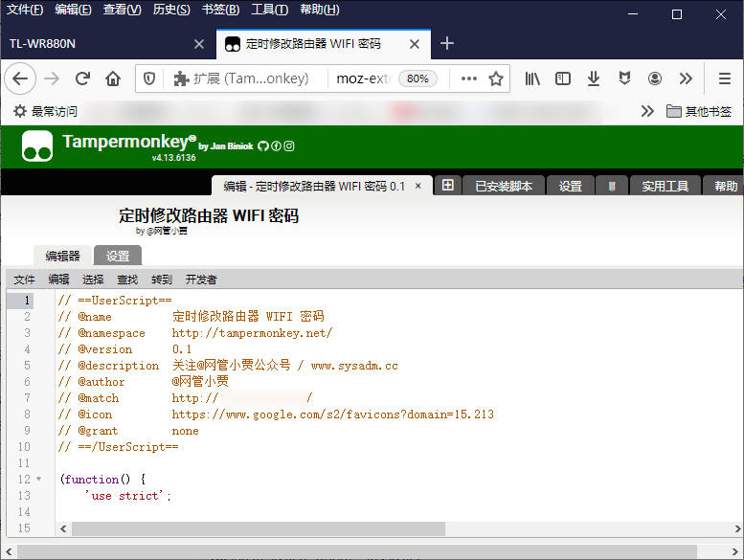Click the by Jan Biniok author link

pyautogui.click(x=226, y=146)
